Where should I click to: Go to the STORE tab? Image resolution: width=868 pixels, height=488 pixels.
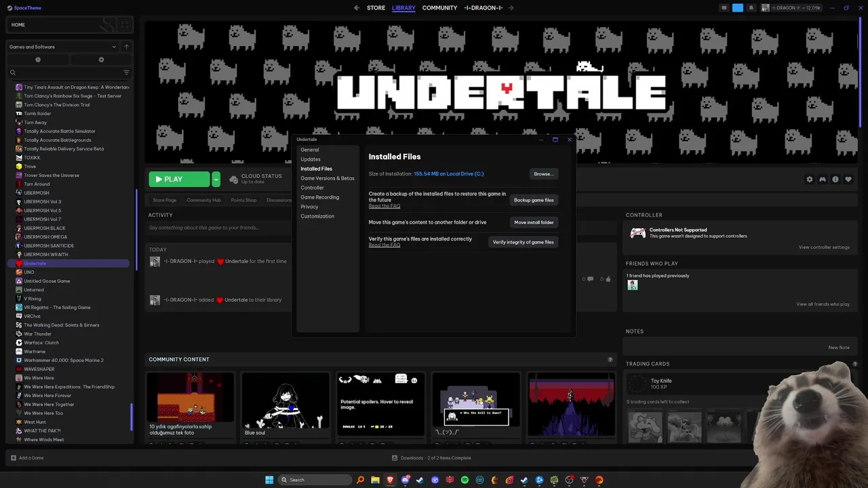pyautogui.click(x=376, y=8)
